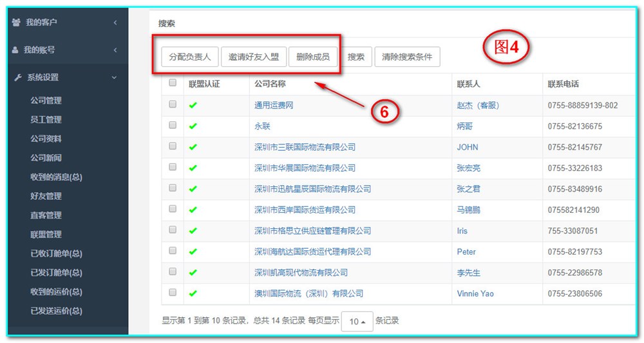Click the 联系电话 column header
The height and width of the screenshot is (343, 644).
[563, 84]
